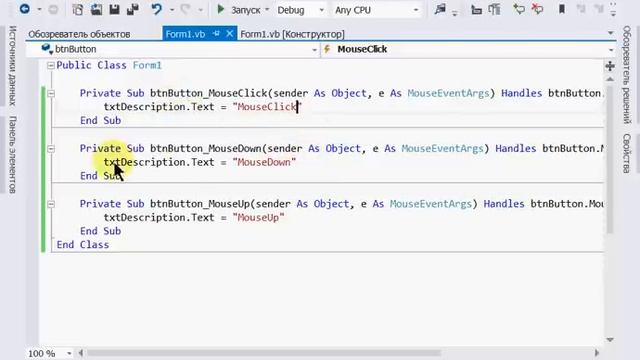Open the document tab list dropdown arrow
The width and height of the screenshot is (640, 360).
coord(611,33)
